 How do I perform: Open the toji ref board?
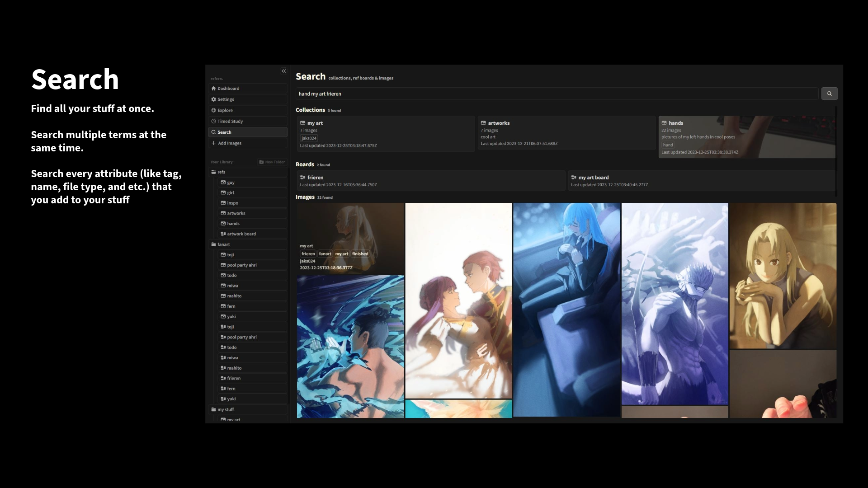[x=253, y=327]
